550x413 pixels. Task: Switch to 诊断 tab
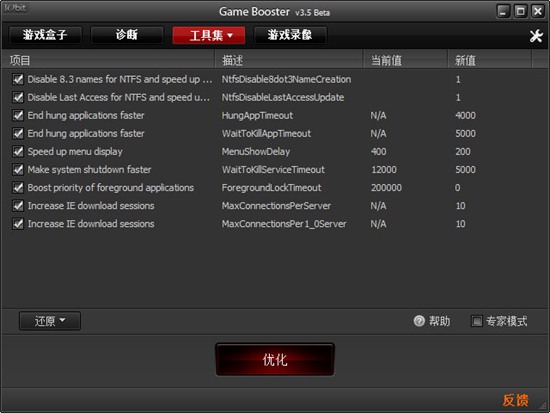click(127, 35)
